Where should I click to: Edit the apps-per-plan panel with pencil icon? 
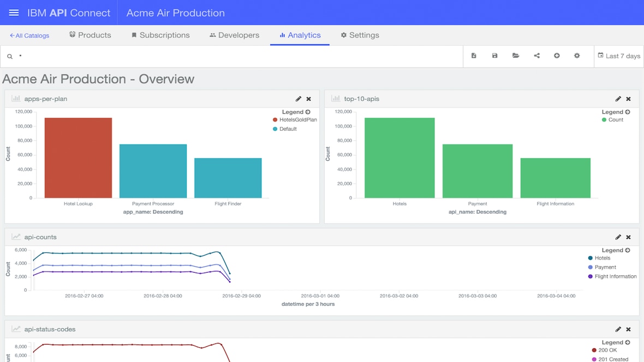[x=298, y=99]
